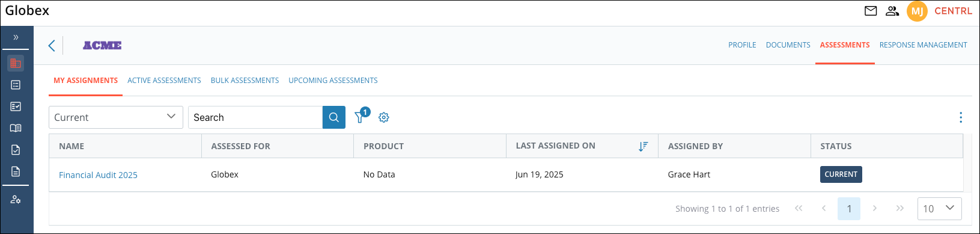Open the book icon in sidebar

pyautogui.click(x=16, y=128)
